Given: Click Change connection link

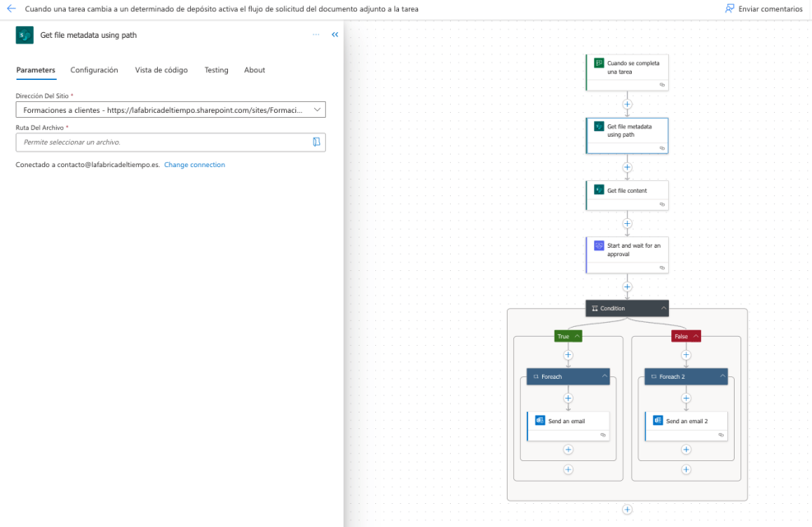Looking at the screenshot, I should tap(195, 165).
